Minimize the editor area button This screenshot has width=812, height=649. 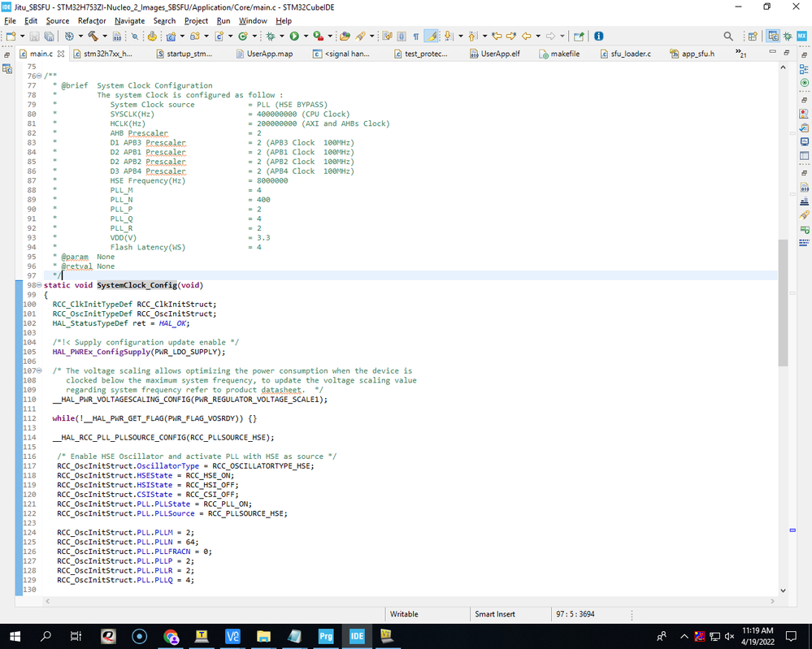point(772,52)
